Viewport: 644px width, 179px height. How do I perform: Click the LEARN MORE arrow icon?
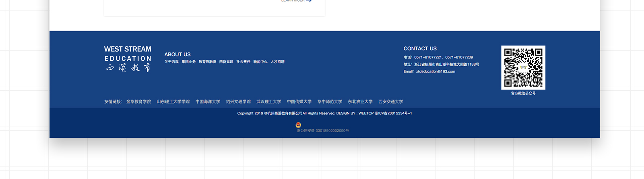click(309, 1)
